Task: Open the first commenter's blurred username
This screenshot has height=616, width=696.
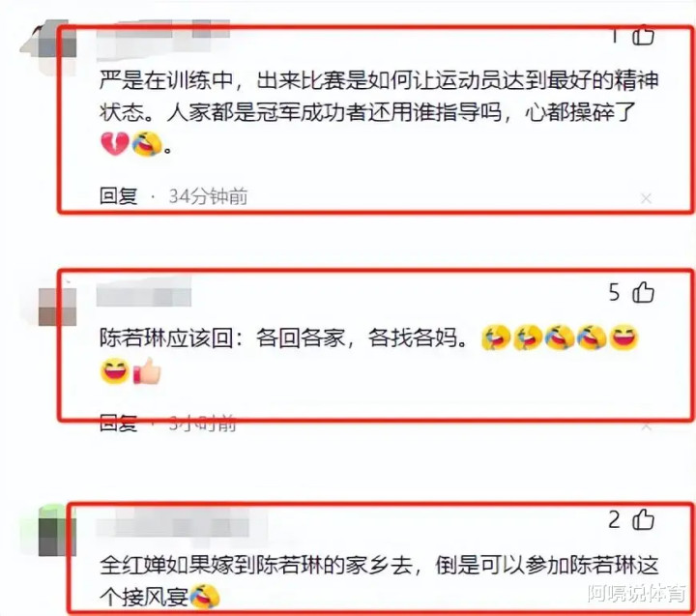Action: [x=163, y=39]
